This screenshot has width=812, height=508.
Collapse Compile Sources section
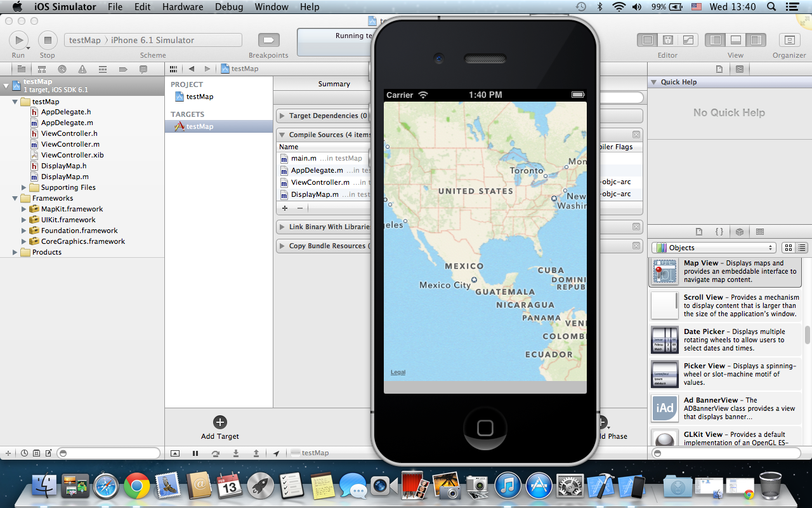(282, 135)
